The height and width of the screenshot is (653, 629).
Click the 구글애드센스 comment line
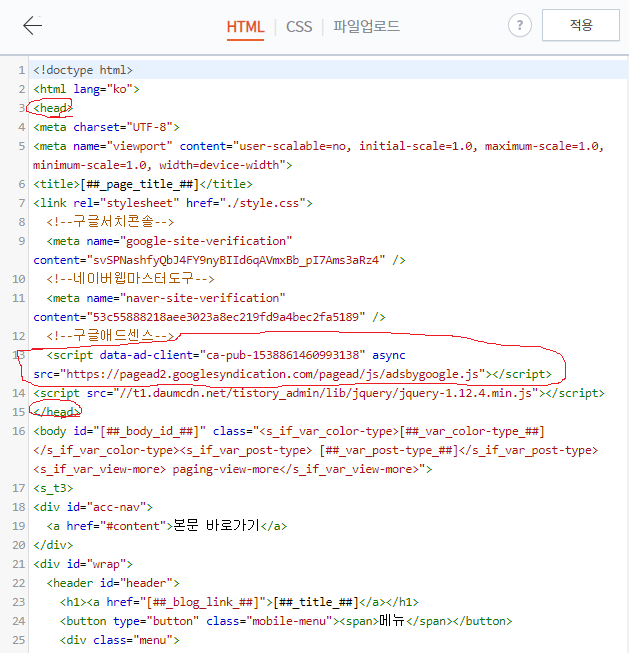pyautogui.click(x=110, y=336)
